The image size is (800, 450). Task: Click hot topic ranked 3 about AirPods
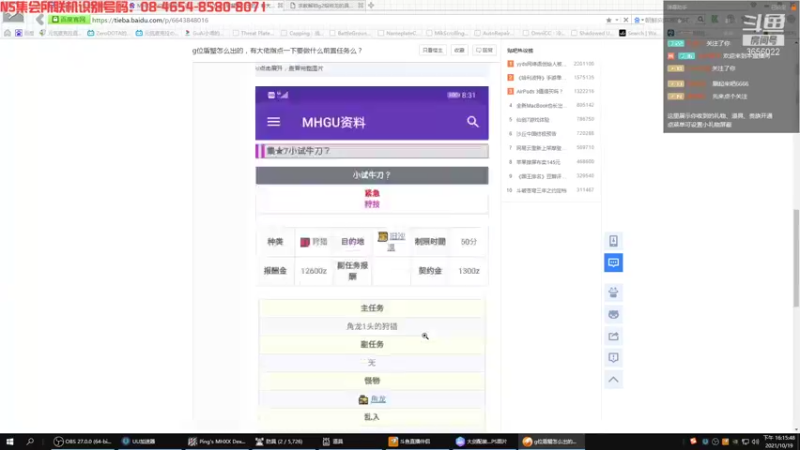click(x=539, y=91)
